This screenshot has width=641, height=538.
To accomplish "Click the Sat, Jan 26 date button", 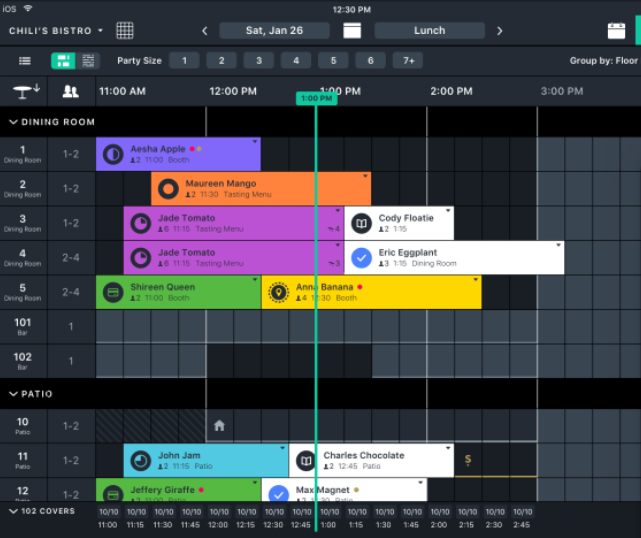I will [x=274, y=31].
